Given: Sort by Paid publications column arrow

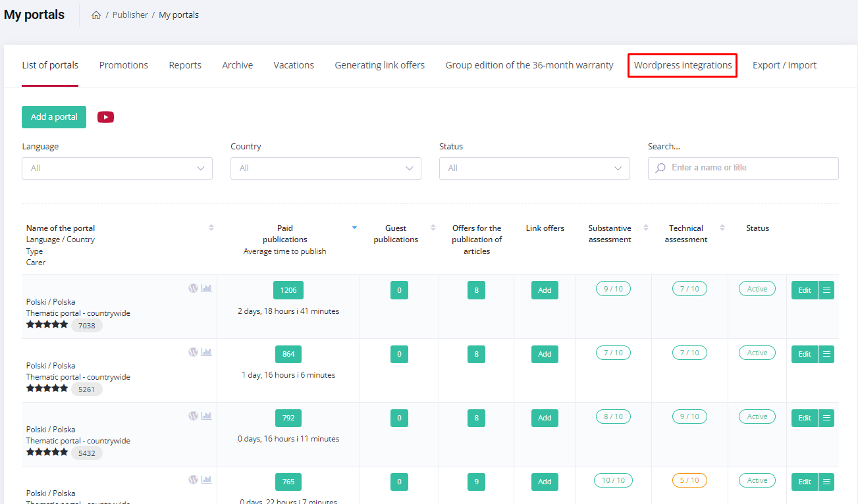Looking at the screenshot, I should (x=354, y=228).
